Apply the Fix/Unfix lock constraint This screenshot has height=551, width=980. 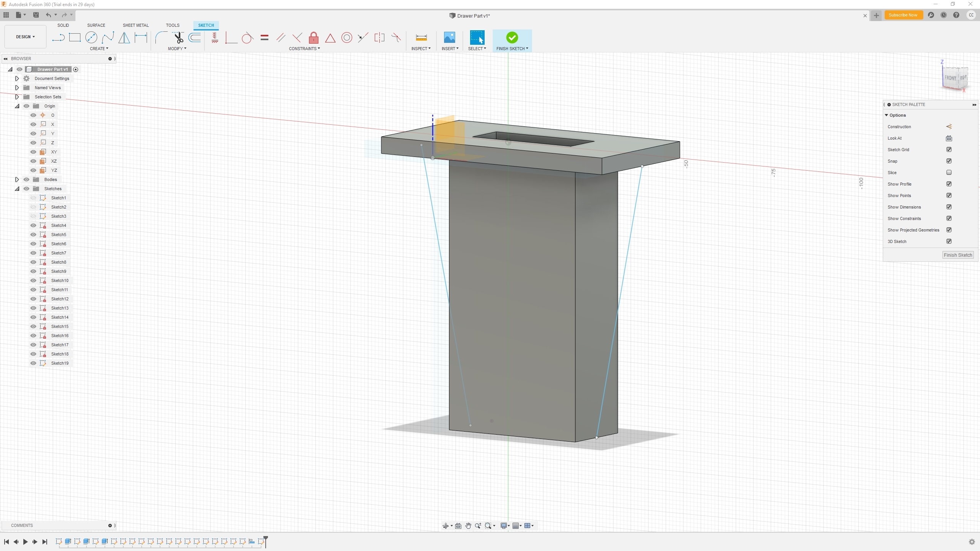[x=314, y=37]
